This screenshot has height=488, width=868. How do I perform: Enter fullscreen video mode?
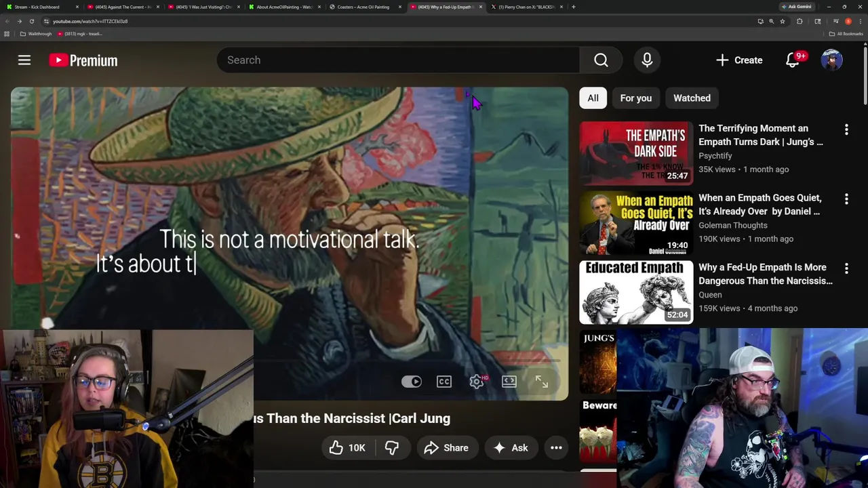[542, 382]
